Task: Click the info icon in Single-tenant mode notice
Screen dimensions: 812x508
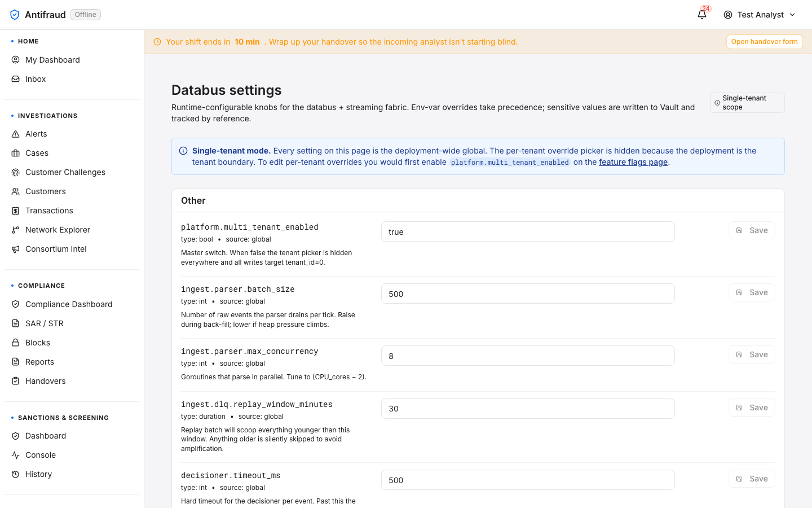Action: [183, 151]
